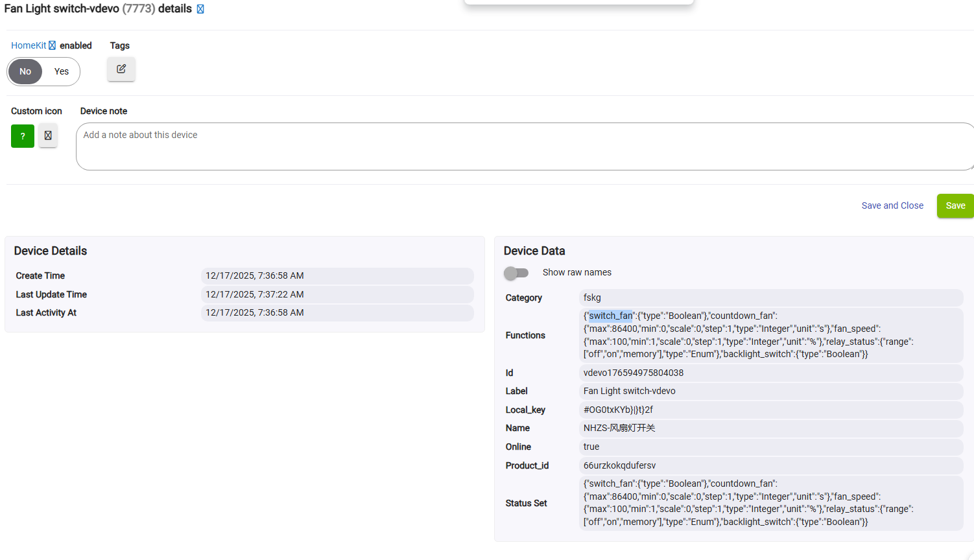The height and width of the screenshot is (560, 974).
Task: Click the Local_key value field
Action: [x=770, y=410]
